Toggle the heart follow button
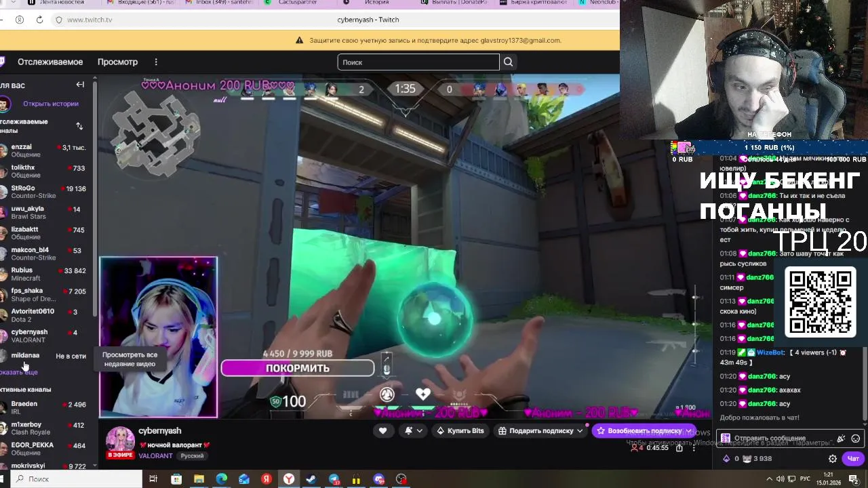Image resolution: width=868 pixels, height=488 pixels. pos(382,430)
